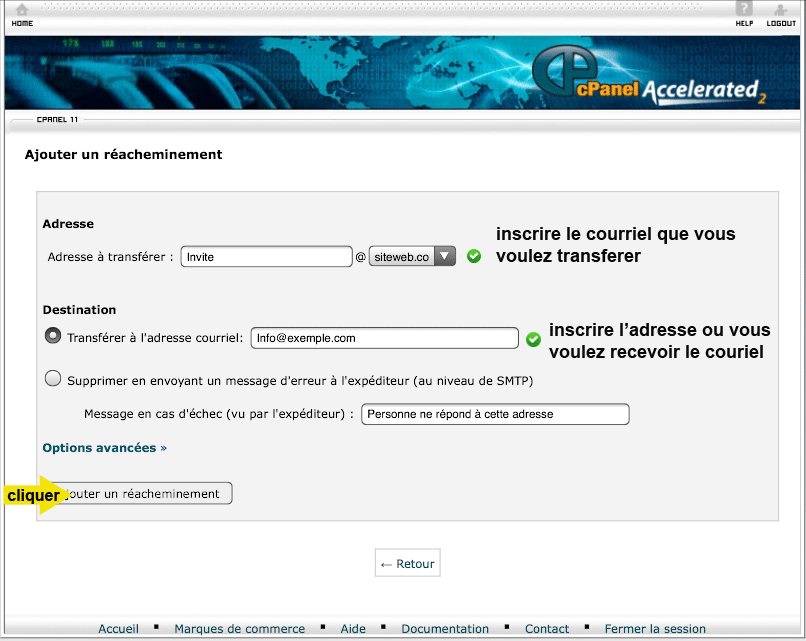Click the Info@exemple.com destination email field
Image resolution: width=806 pixels, height=641 pixels.
[384, 338]
